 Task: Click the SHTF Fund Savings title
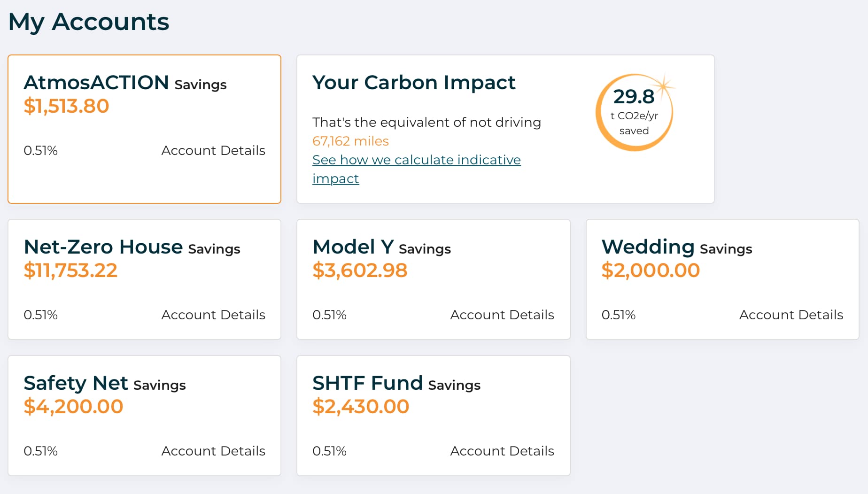pos(396,384)
